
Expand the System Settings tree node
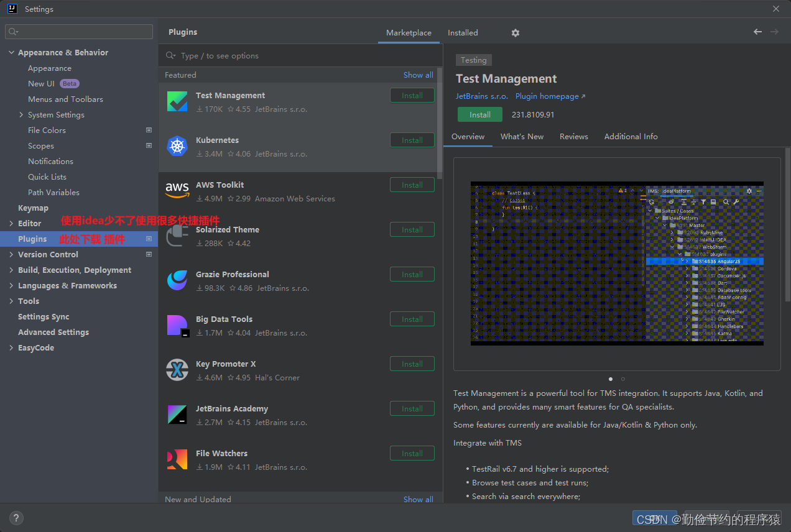[21, 115]
